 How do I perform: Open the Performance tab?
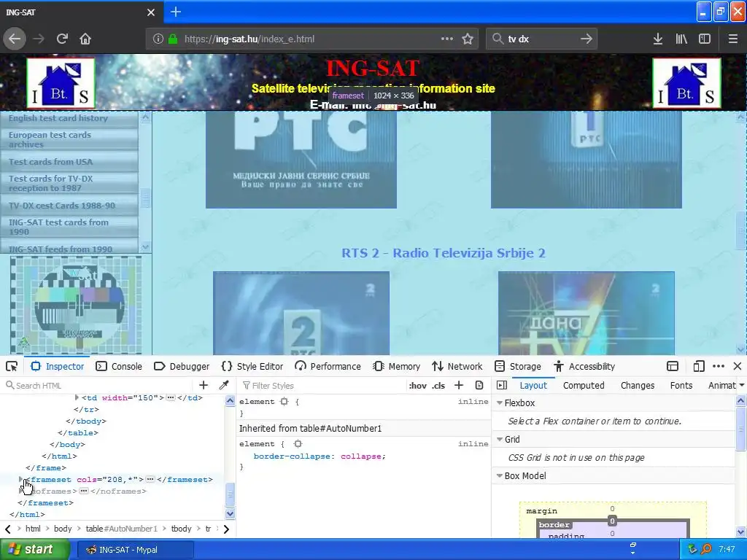tap(328, 366)
